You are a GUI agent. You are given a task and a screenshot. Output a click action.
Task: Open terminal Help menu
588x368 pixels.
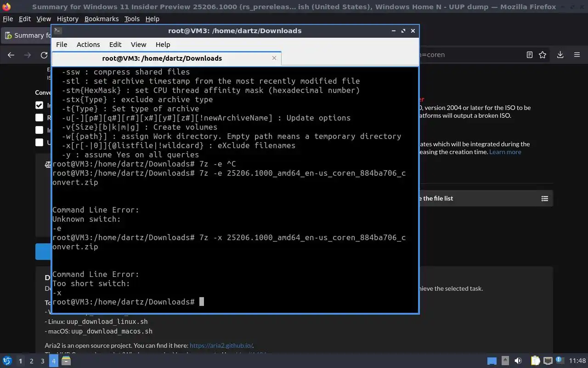(163, 44)
